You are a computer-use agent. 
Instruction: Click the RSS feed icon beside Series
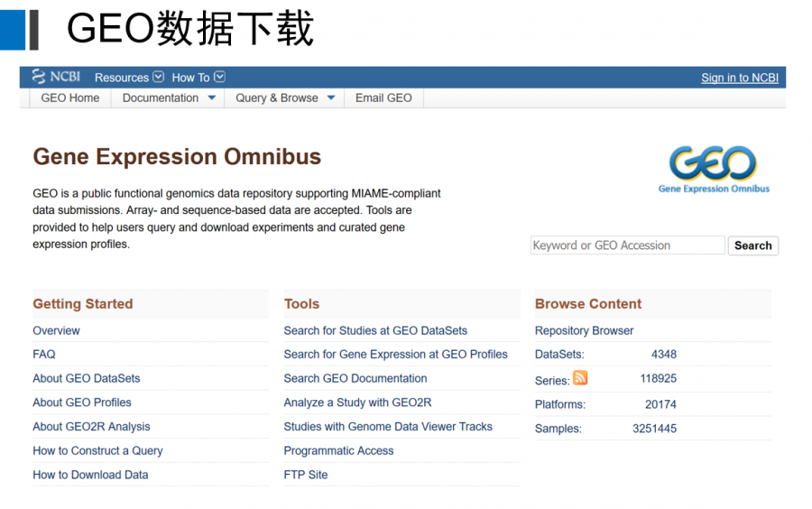coord(580,378)
